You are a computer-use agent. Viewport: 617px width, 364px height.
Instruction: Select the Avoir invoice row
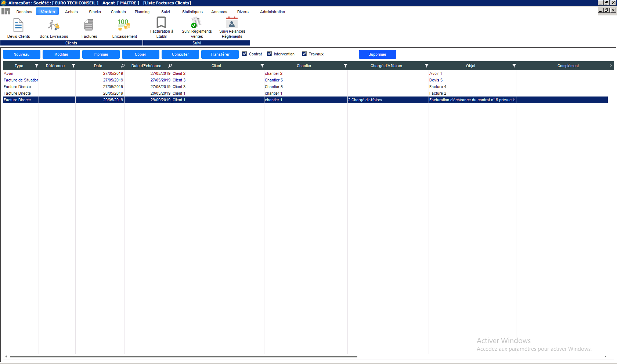click(x=110, y=73)
